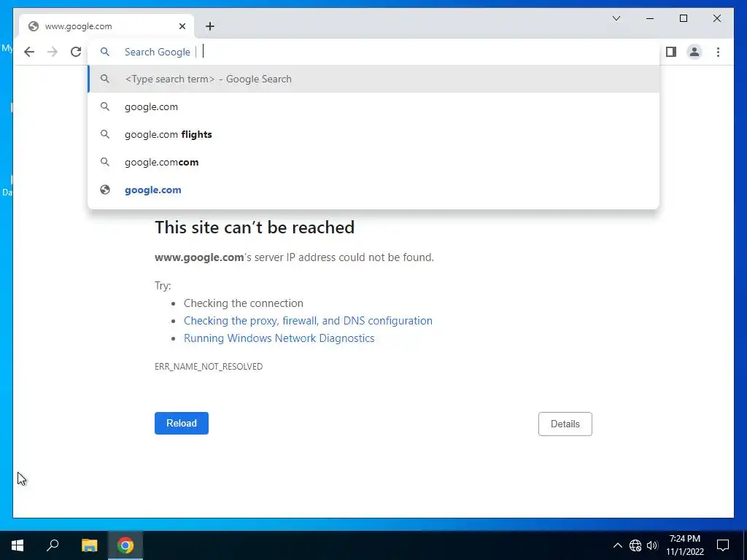This screenshot has width=747, height=560.
Task: Select the '<Type search term> - Google Search' suggestion
Action: (x=374, y=79)
